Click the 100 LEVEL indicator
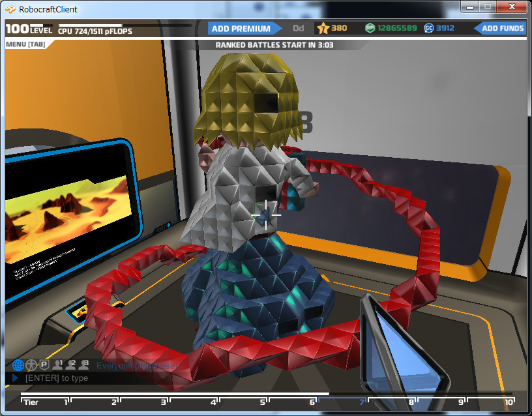532x416 pixels. tap(29, 29)
